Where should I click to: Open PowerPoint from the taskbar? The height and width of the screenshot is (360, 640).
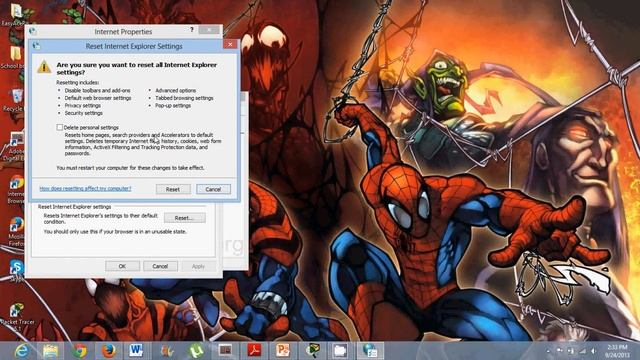click(282, 350)
